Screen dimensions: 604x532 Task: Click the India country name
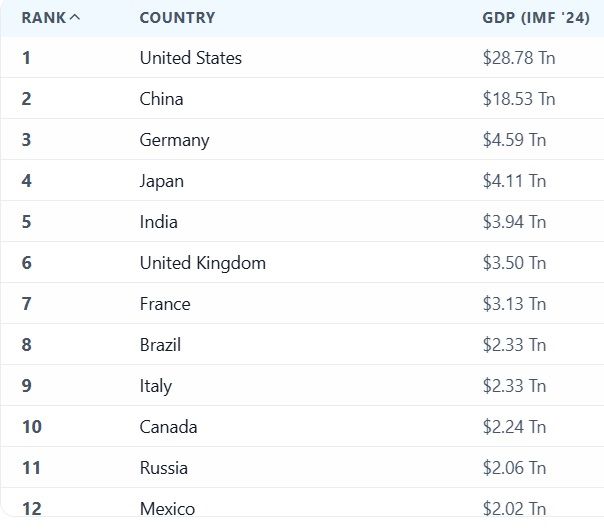point(159,222)
